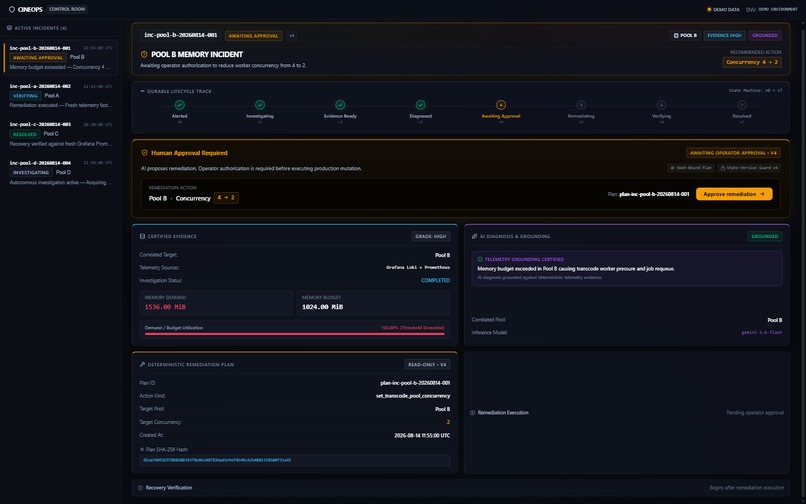Click the Awaiting Approval badge beside incident ID
Screen dimensions: 806x504
click(x=253, y=35)
